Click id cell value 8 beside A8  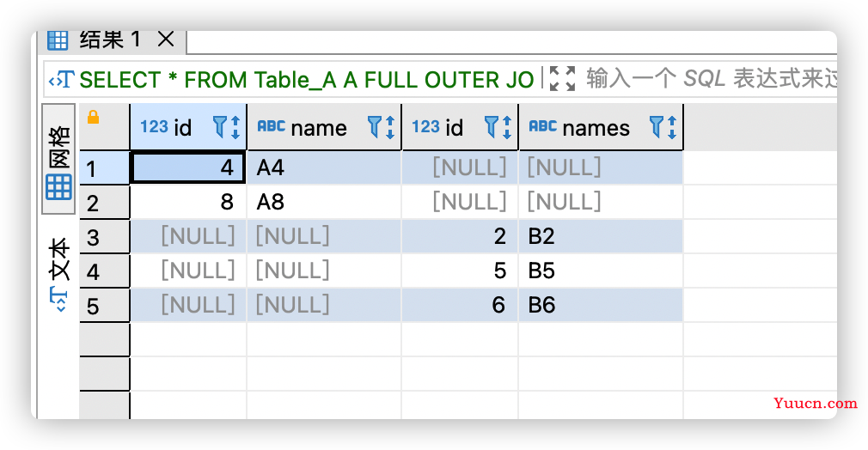click(x=188, y=202)
